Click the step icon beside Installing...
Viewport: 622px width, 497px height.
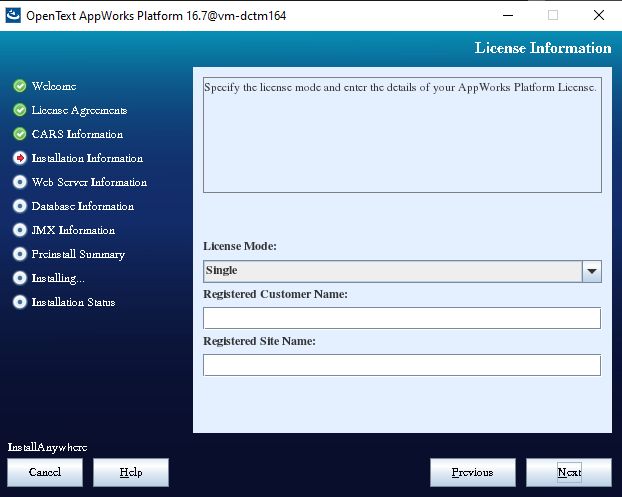20,278
